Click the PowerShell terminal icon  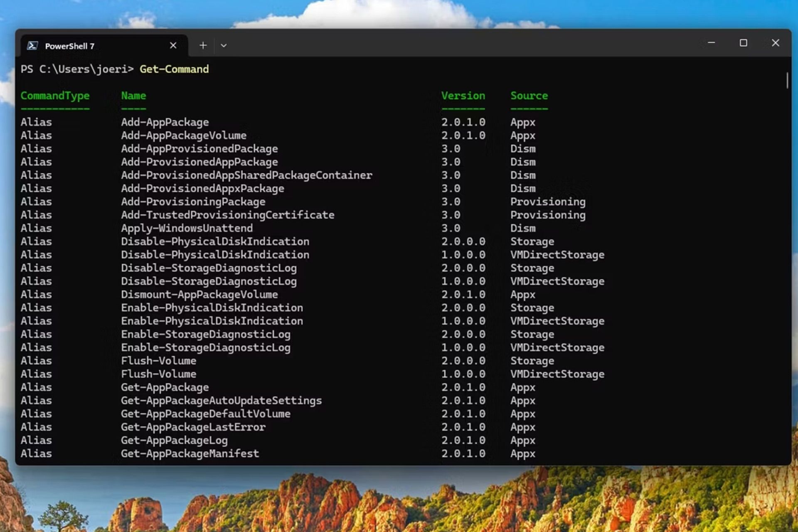pyautogui.click(x=33, y=45)
